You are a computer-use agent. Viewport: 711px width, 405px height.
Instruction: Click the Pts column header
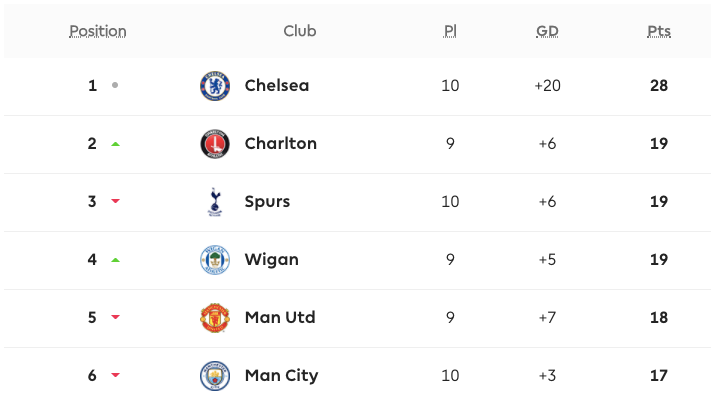click(x=658, y=31)
